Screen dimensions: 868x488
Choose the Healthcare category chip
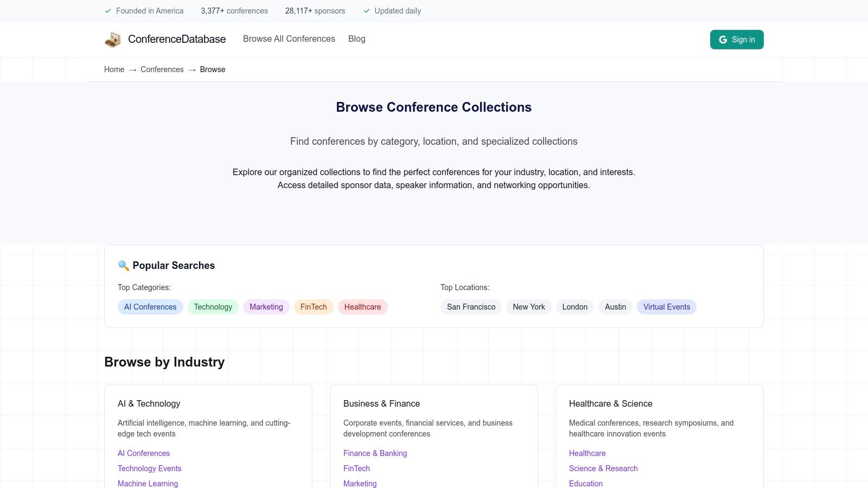[363, 307]
